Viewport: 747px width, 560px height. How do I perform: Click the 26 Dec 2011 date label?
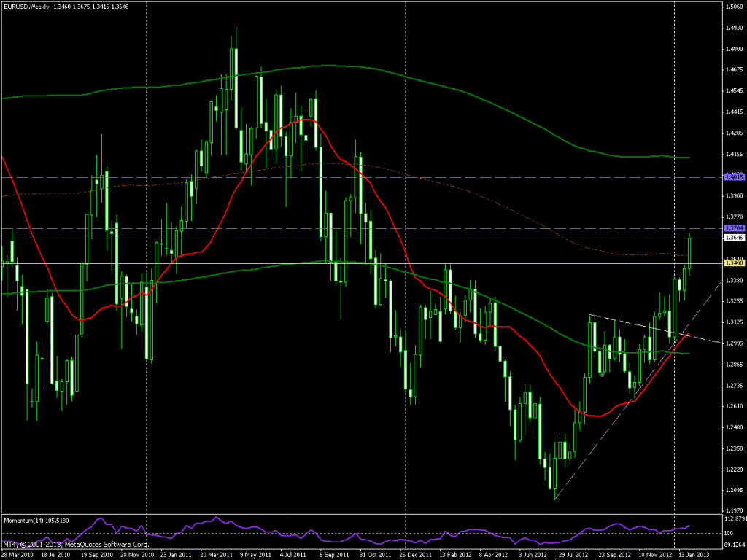396,555
